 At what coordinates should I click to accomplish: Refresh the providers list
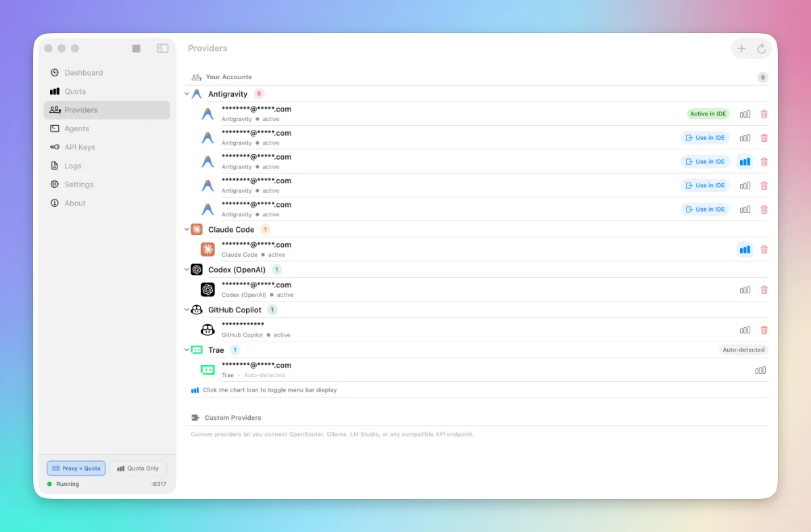[x=762, y=49]
